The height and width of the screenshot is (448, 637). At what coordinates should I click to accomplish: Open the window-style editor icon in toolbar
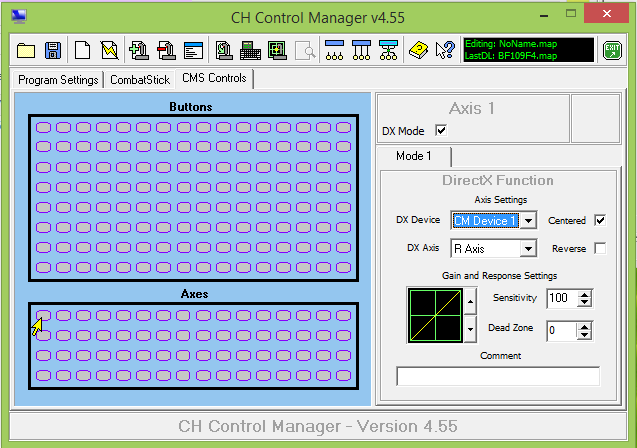[x=193, y=51]
